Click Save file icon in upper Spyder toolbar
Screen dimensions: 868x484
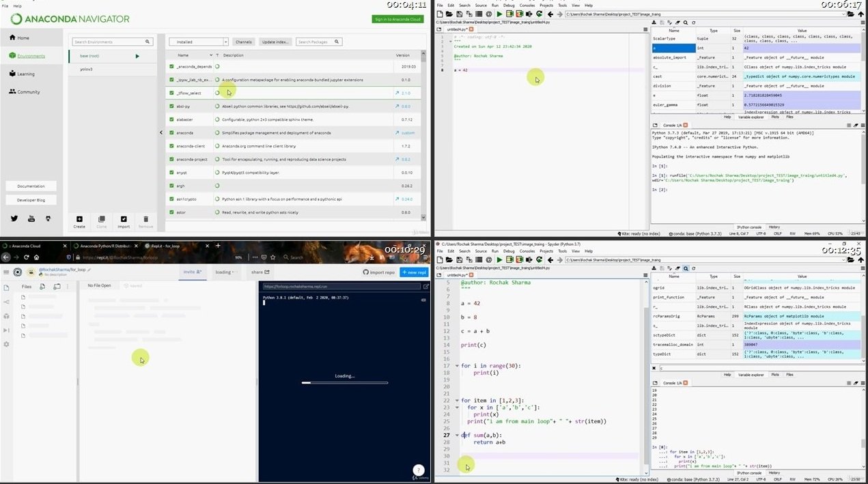459,13
